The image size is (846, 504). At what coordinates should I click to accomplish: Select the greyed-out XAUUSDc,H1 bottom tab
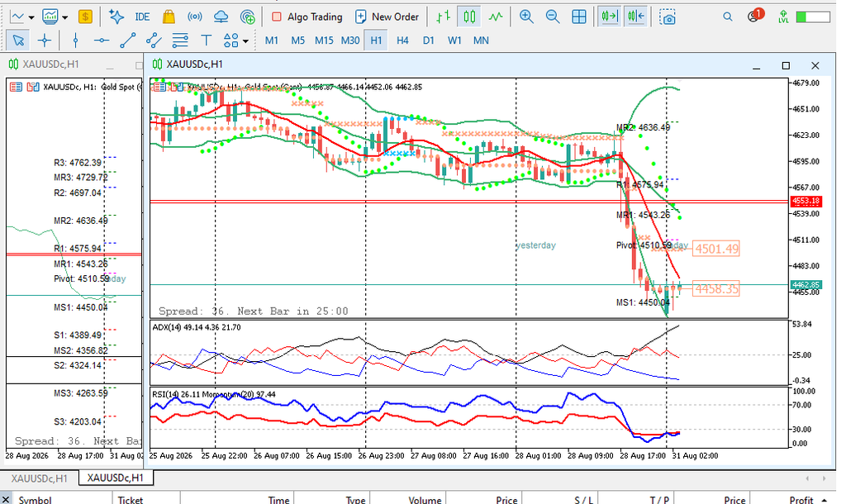pyautogui.click(x=40, y=478)
